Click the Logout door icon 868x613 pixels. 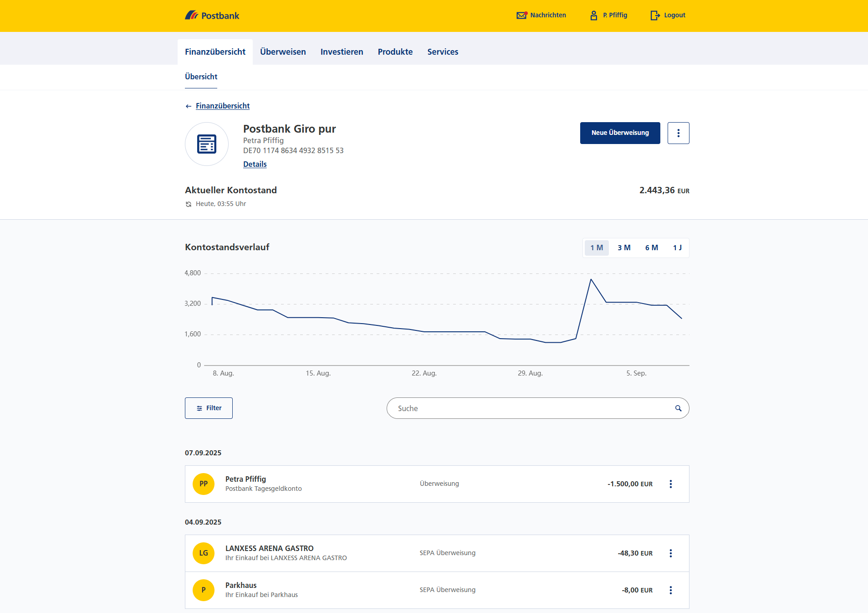pyautogui.click(x=655, y=15)
